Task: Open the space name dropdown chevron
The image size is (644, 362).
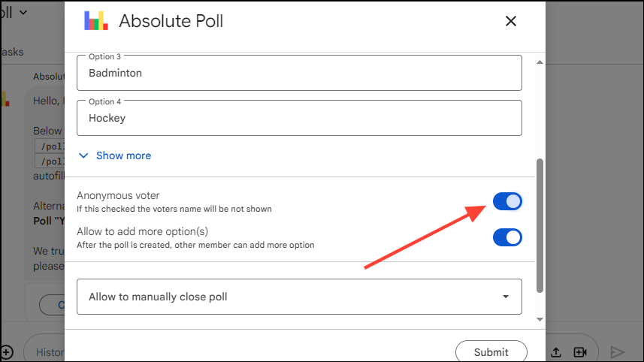Action: 23,12
